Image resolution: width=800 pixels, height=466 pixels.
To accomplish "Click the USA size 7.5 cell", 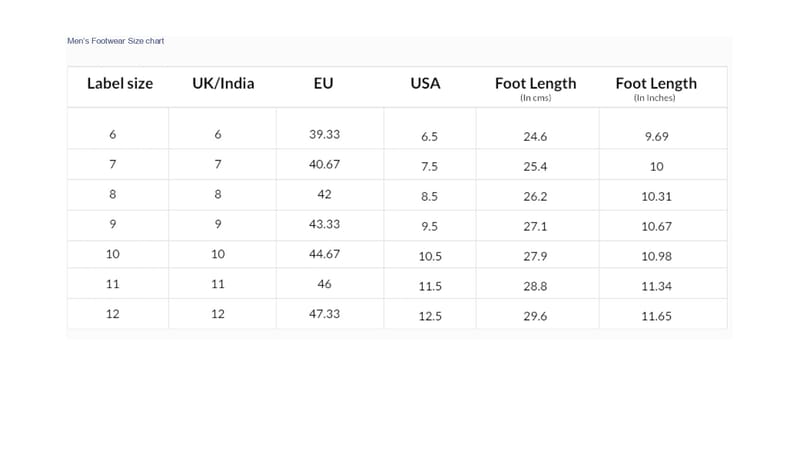I will click(x=430, y=167).
